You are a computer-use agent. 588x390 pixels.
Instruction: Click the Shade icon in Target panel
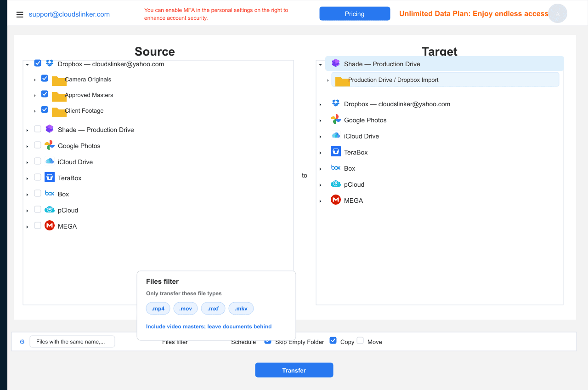[336, 63]
